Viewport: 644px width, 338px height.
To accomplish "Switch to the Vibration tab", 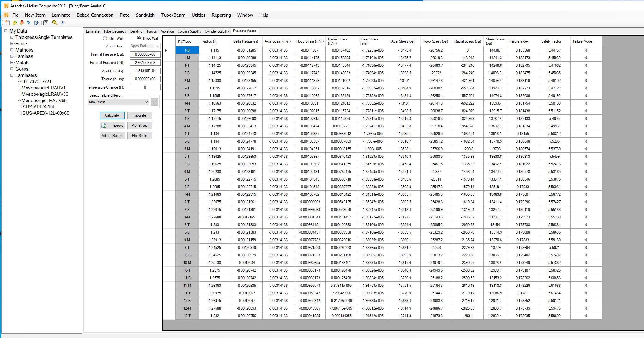I will (x=167, y=31).
